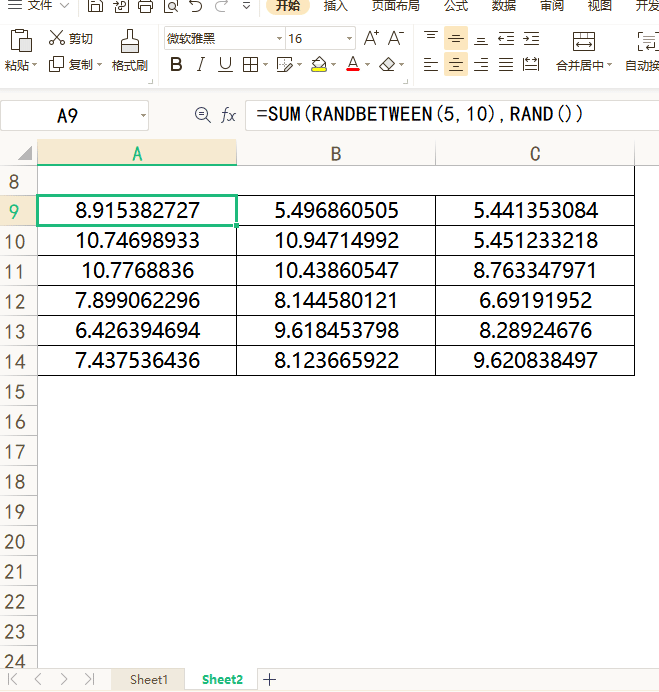Screen dimensions: 659x692
Task: Open the Copy (复制) options dropdown arrow
Action: (x=99, y=65)
